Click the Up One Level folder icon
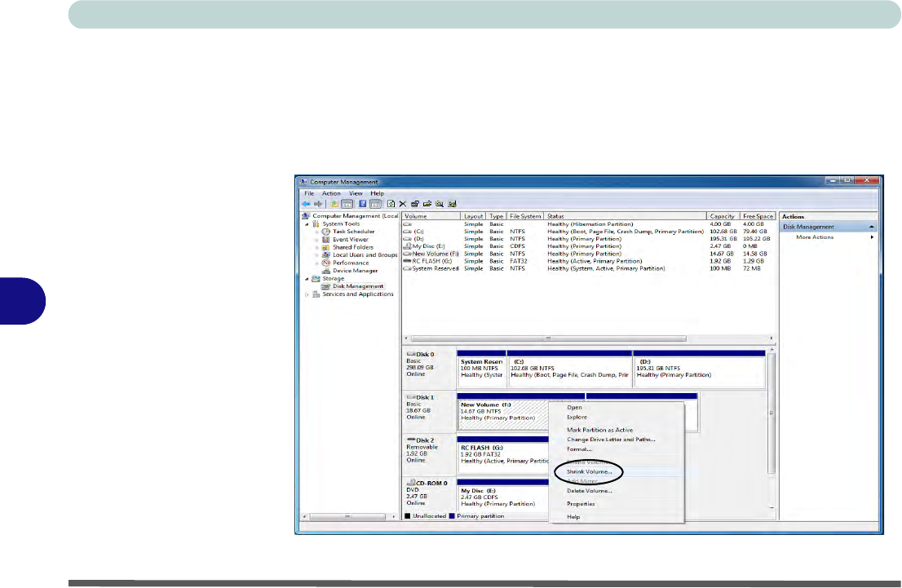 (x=334, y=204)
